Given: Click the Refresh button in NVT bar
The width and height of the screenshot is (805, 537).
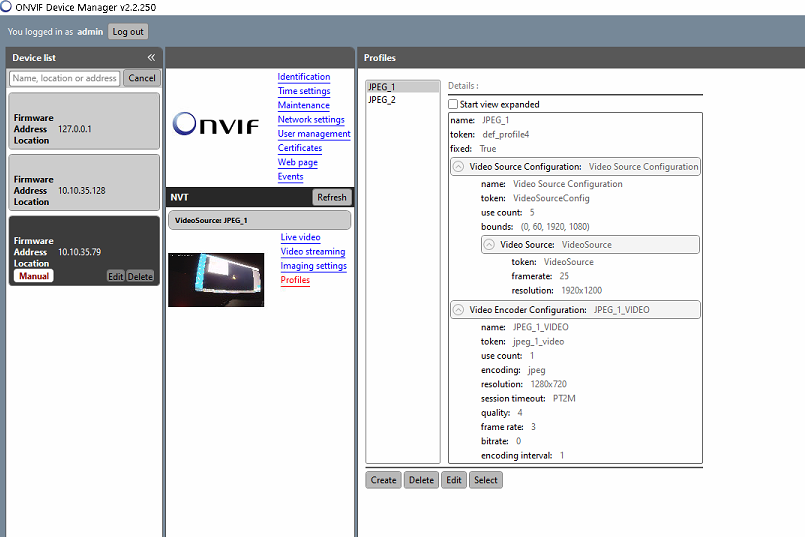Looking at the screenshot, I should click(332, 197).
